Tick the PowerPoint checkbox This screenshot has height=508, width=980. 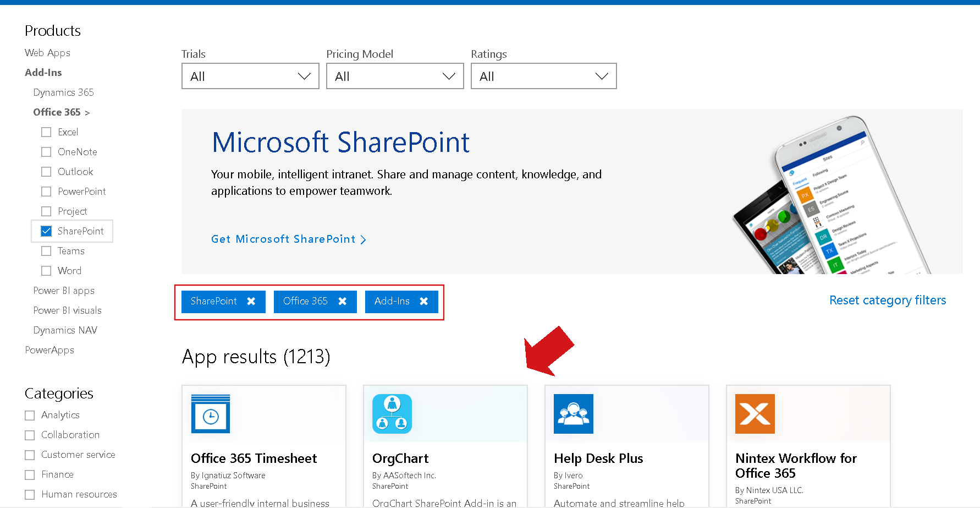[46, 192]
